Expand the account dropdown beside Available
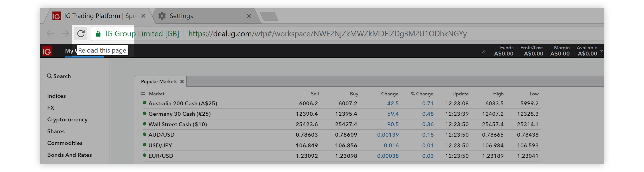The width and height of the screenshot is (644, 172). [x=601, y=51]
